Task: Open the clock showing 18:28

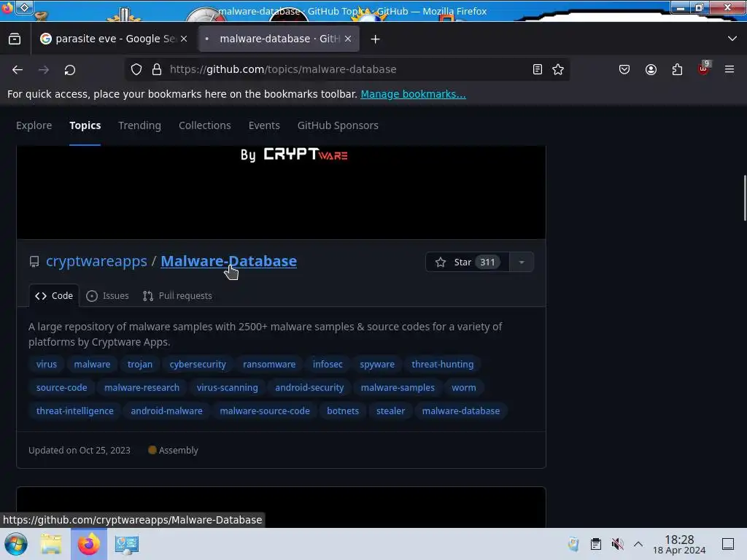Action: [x=679, y=544]
